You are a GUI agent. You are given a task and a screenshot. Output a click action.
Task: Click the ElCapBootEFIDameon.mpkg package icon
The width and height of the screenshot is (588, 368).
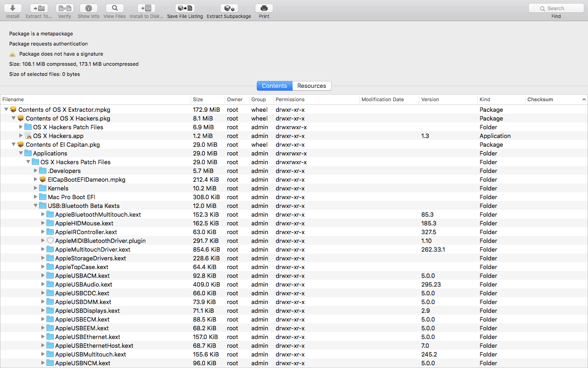pyautogui.click(x=43, y=179)
